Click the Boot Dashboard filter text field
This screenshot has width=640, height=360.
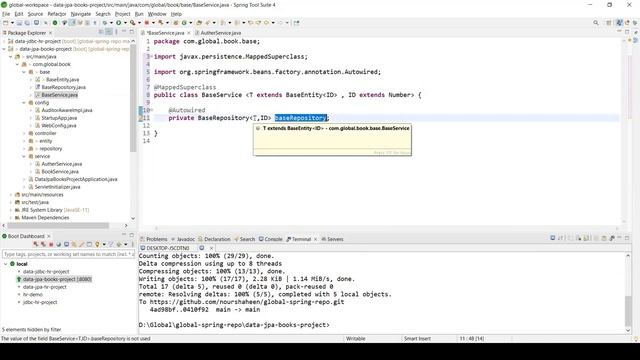(68, 254)
